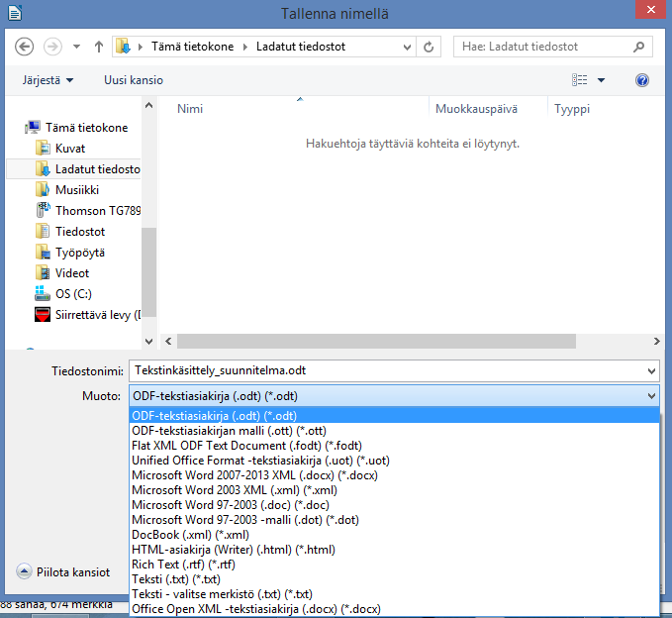
Task: Select Tämä tietokone in the folder tree
Action: [76, 128]
